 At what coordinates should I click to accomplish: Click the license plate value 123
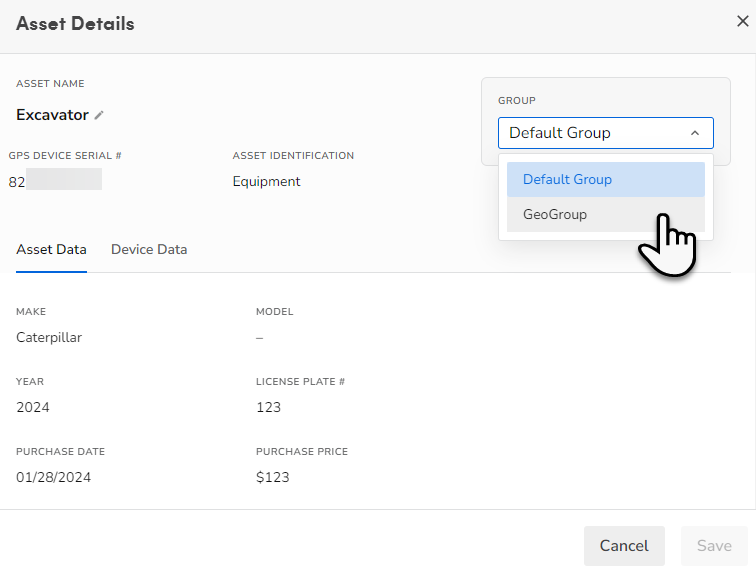click(269, 408)
